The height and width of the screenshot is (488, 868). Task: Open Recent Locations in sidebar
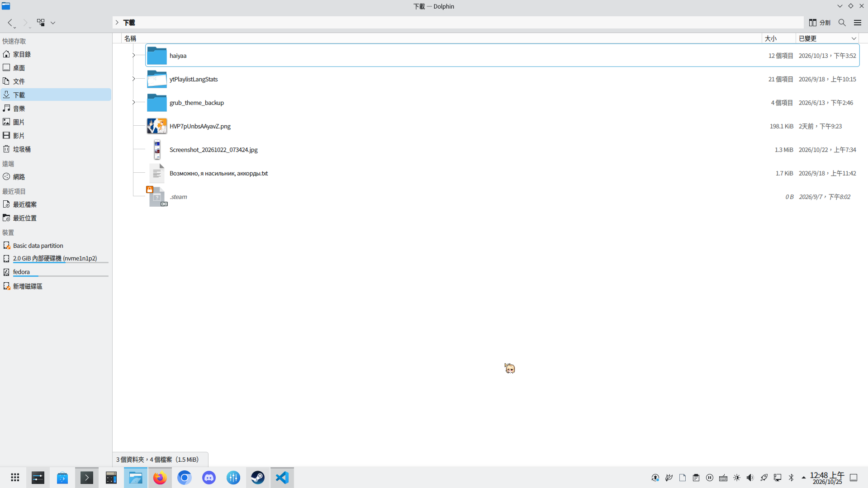tap(56, 218)
